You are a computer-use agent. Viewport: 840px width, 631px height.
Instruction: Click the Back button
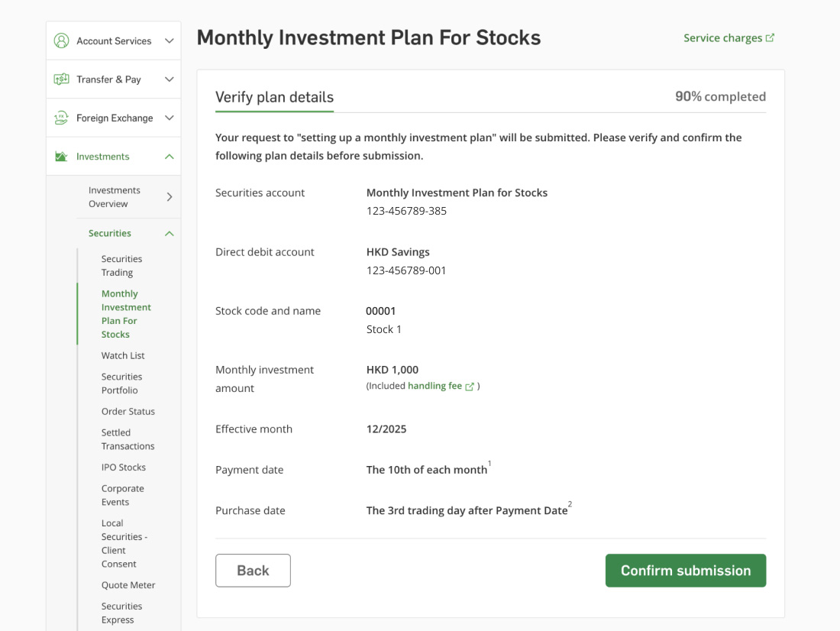253,571
